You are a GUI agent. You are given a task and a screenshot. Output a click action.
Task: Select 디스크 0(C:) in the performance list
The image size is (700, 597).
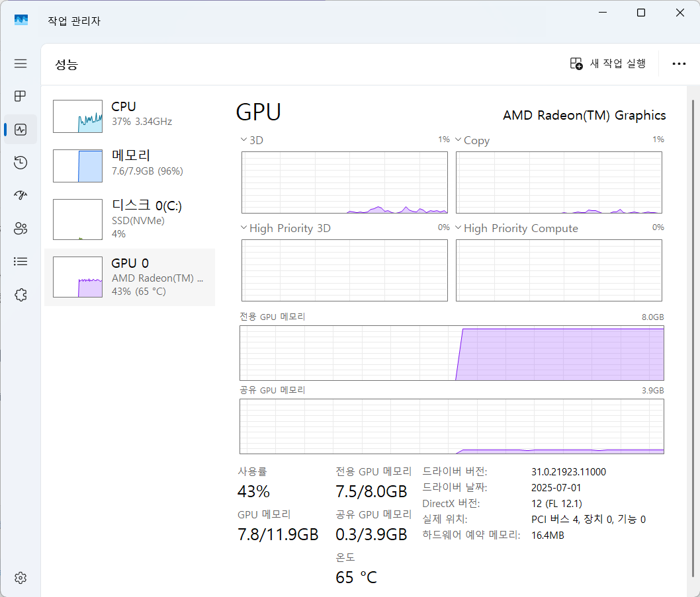130,219
